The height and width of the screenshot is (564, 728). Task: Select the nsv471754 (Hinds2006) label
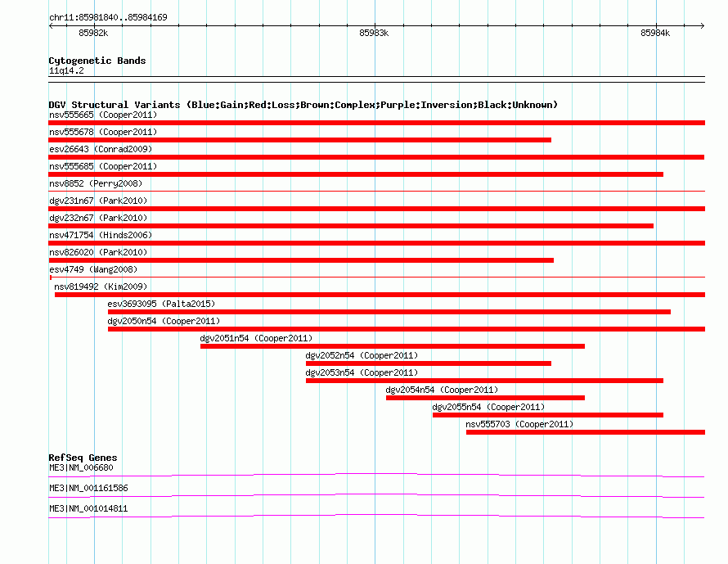pyautogui.click(x=101, y=235)
